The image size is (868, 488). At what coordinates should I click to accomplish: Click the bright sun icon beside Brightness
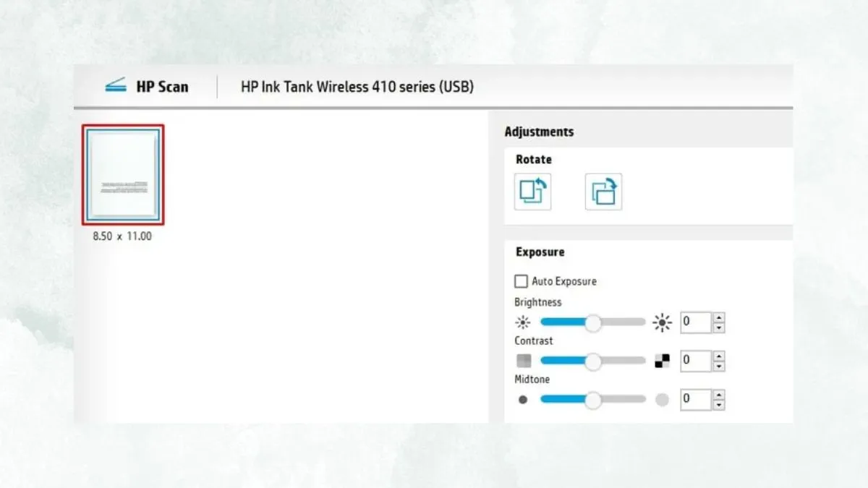(x=662, y=322)
